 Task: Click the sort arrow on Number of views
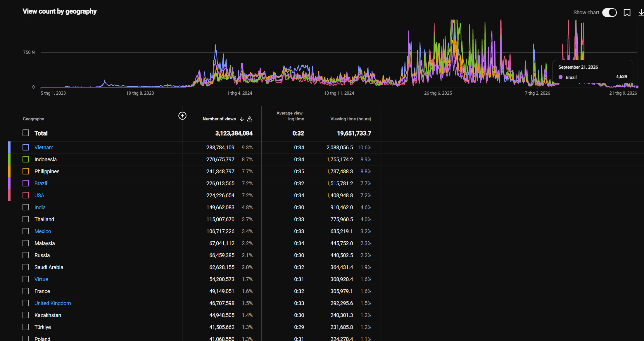click(x=242, y=119)
